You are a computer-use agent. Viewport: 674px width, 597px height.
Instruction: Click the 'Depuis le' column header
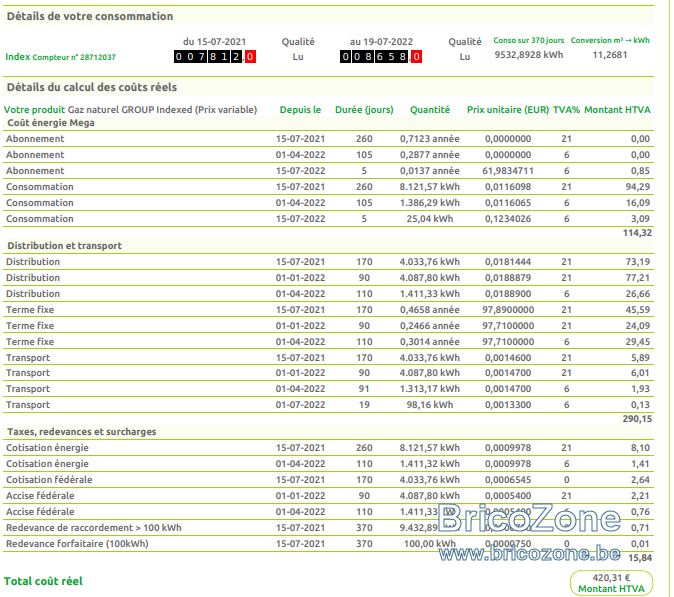pos(300,110)
